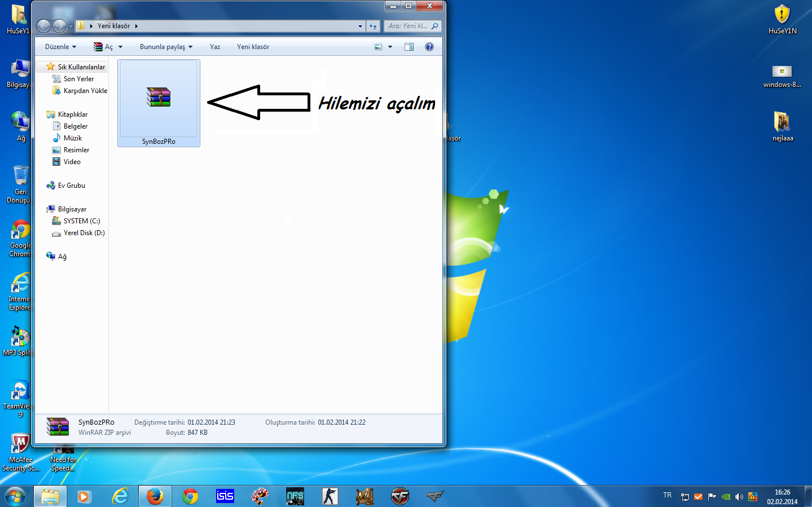Open the Action Center flag tray icon
The width and height of the screenshot is (812, 507).
tap(712, 497)
